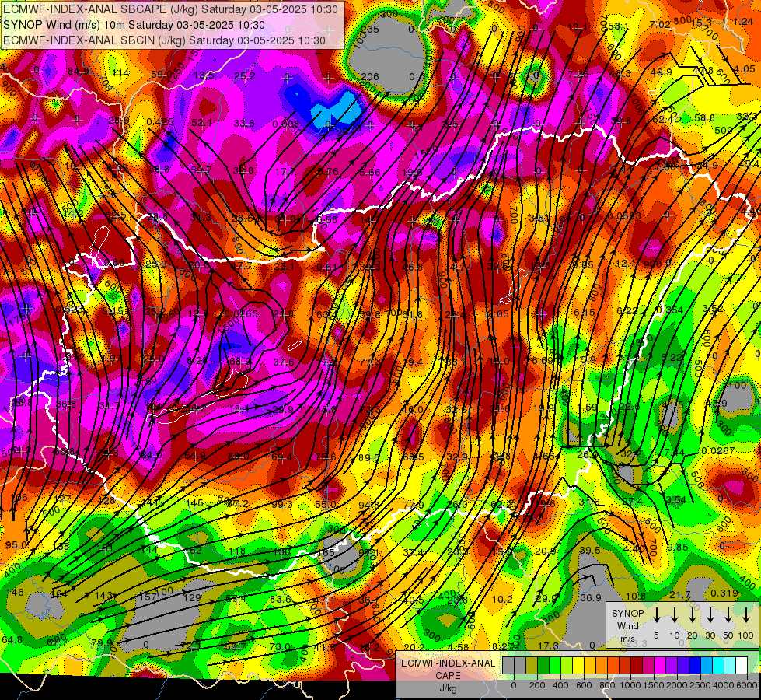Viewport: 761px width, 700px height.
Task: Select the white swatch at 6000 end of scale
Action: click(x=742, y=665)
